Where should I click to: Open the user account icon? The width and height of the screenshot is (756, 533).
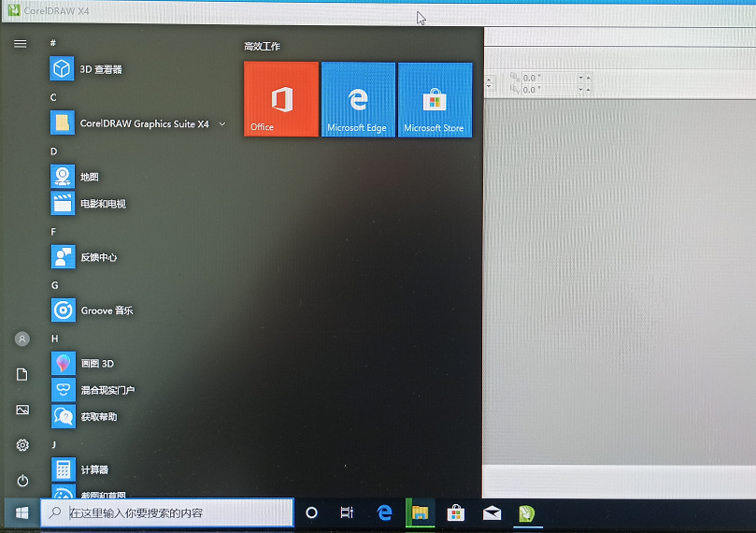[22, 339]
